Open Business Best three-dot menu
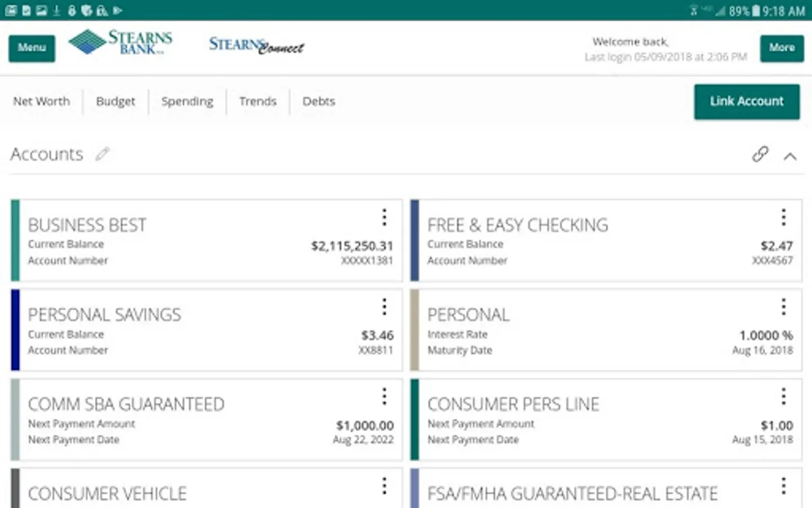The width and height of the screenshot is (812, 508). [384, 217]
